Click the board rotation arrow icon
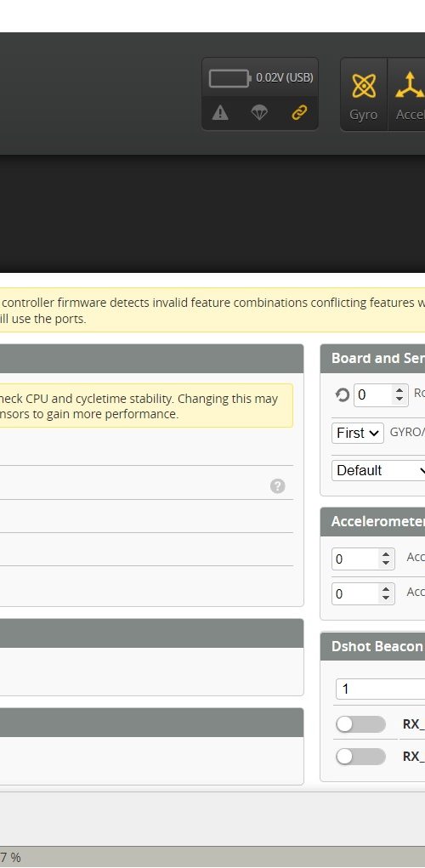Screen dimensions: 425x868 coord(343,394)
